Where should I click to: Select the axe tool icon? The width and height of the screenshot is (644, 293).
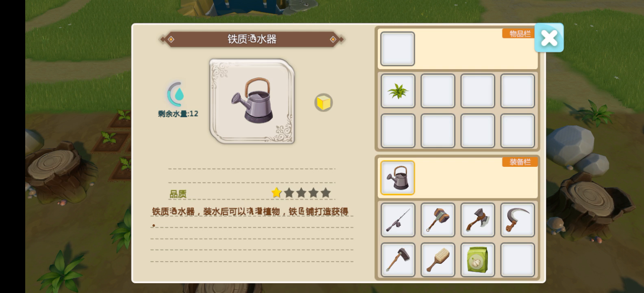point(477,220)
